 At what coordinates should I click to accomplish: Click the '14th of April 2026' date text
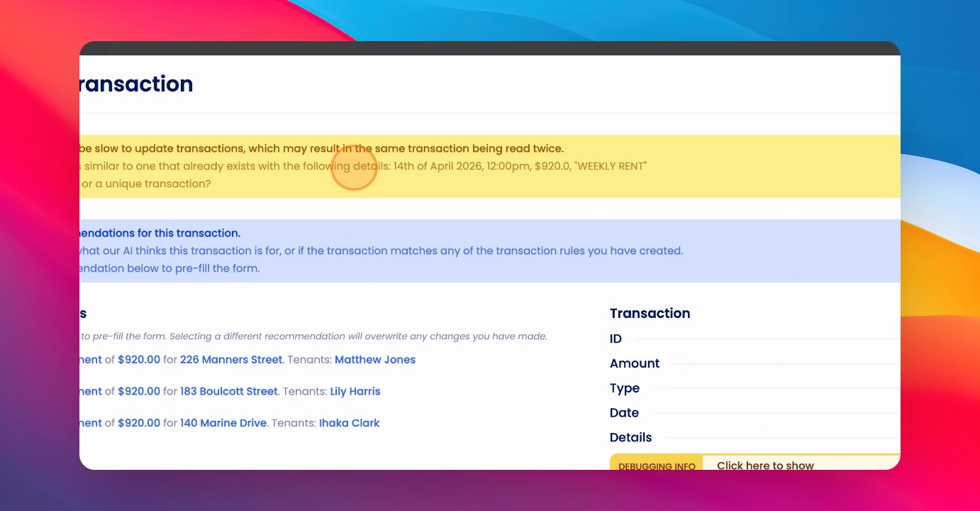click(440, 166)
